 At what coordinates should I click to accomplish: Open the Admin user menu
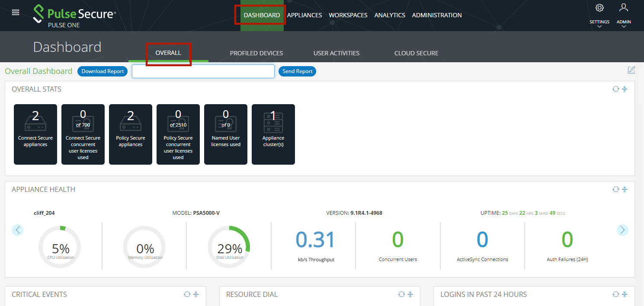coord(623,8)
